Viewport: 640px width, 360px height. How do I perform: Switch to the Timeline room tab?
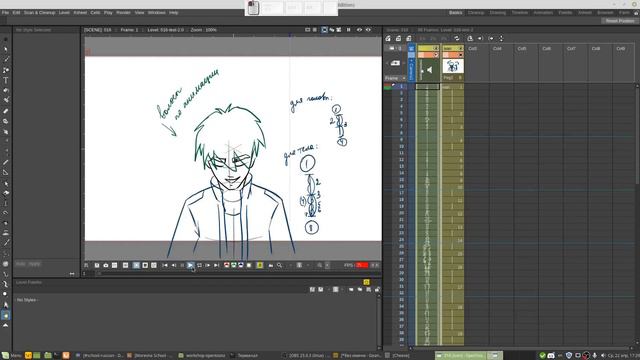tap(520, 13)
